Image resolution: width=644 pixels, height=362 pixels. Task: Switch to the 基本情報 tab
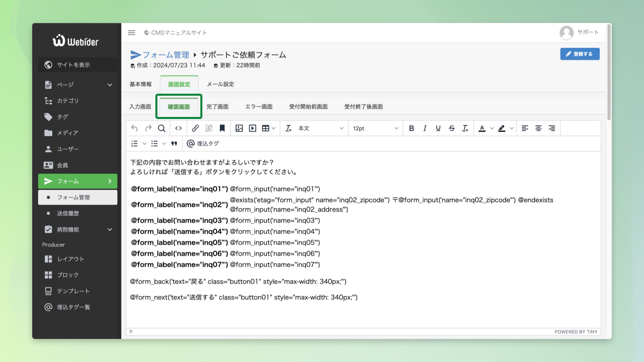pos(141,84)
